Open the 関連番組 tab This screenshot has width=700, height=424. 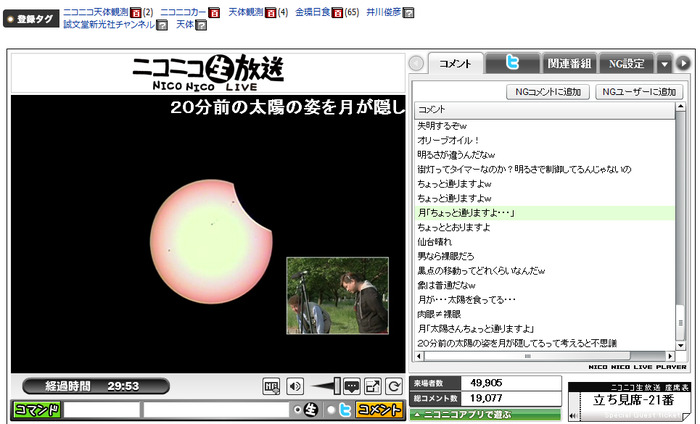569,64
